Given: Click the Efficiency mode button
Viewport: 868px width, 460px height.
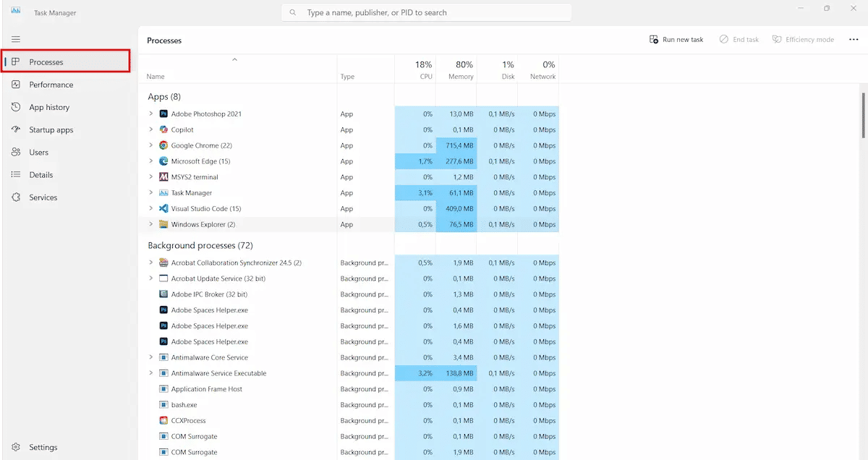Looking at the screenshot, I should [803, 40].
